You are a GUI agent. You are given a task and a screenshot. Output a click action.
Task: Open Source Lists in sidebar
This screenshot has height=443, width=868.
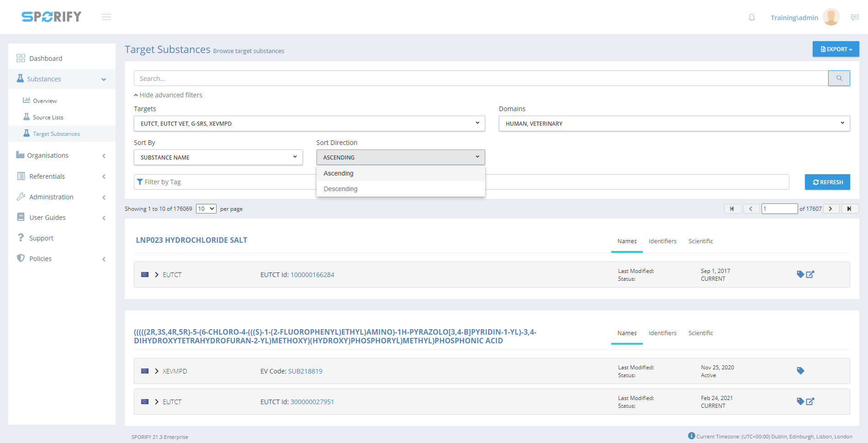48,117
